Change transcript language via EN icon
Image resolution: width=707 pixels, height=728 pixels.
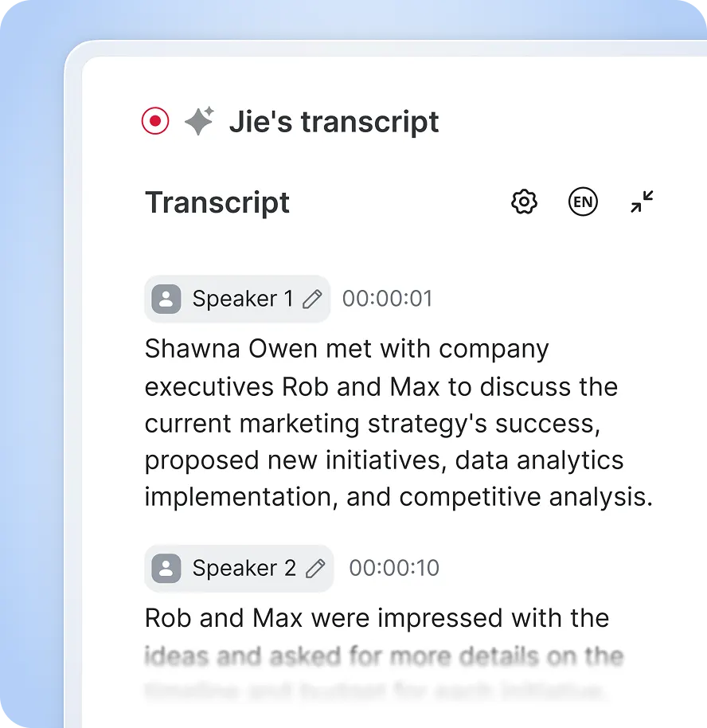[583, 202]
